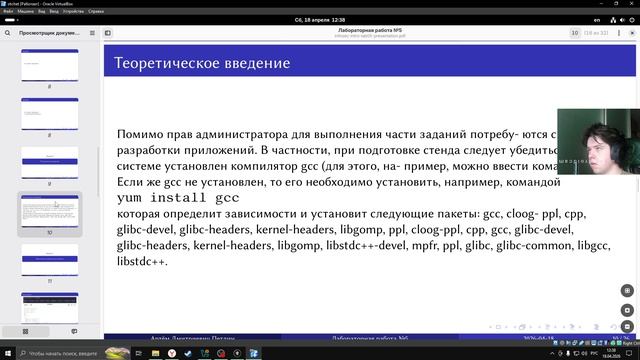The image size is (640, 360).
Task: Select slide thumbnail labeled 9
Action: coord(50,162)
